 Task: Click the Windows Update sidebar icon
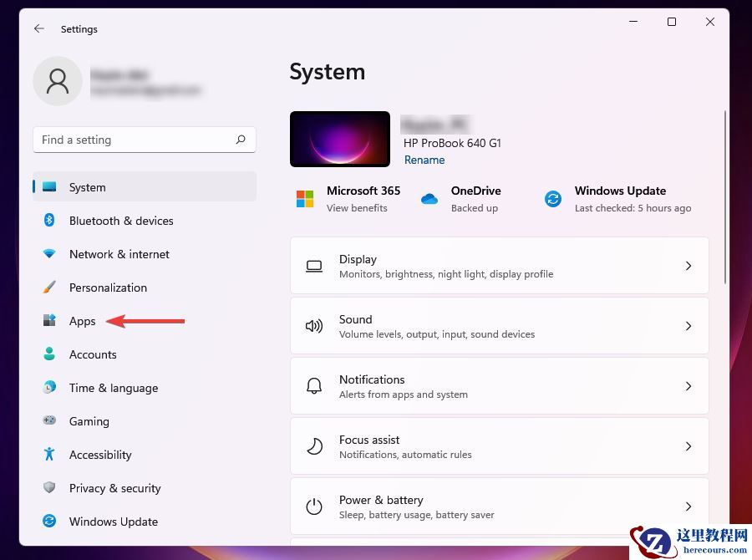(x=49, y=522)
